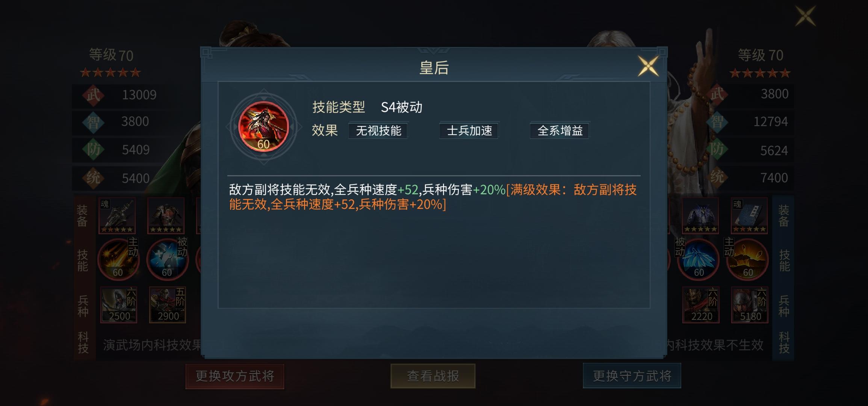This screenshot has height=406, width=868.
Task: Tap attacker's 主动 fire skill icon
Action: [x=118, y=259]
